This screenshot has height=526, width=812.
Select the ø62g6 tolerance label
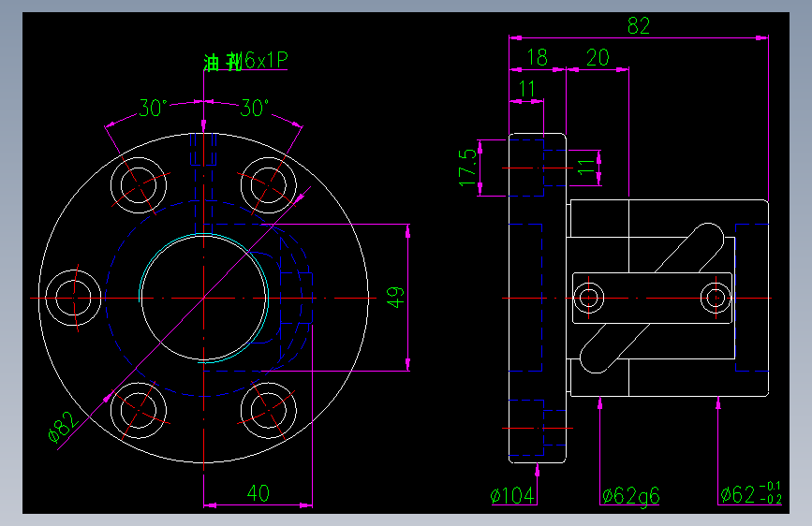(x=630, y=496)
